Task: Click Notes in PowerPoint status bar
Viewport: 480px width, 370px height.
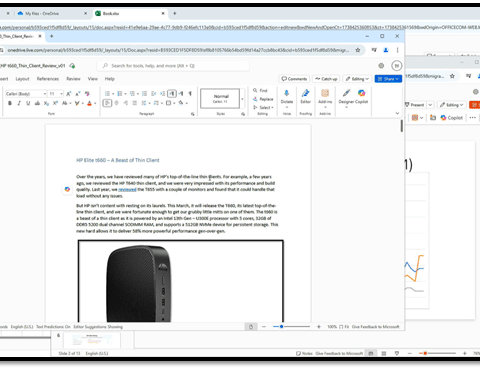Action: point(304,353)
